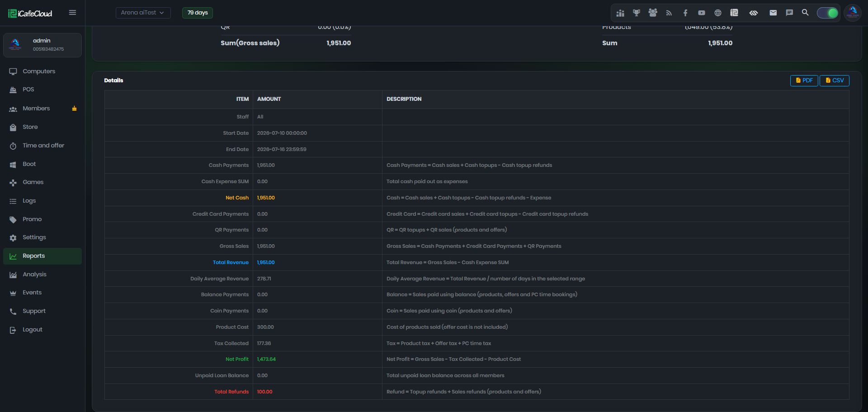
Task: Click the Computers monitor icon in the sidebar
Action: (13, 71)
